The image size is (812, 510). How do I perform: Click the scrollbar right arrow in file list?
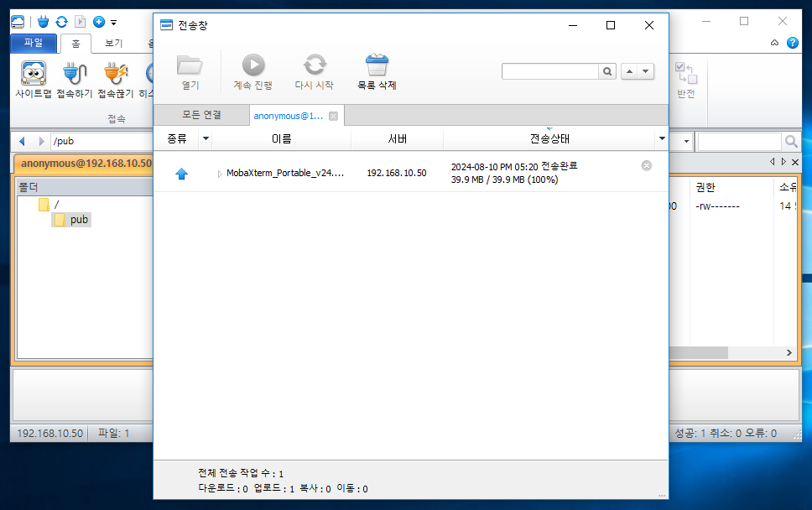coord(789,352)
